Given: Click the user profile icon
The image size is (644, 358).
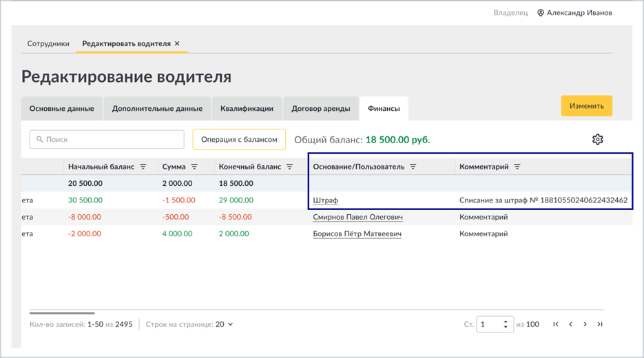Looking at the screenshot, I should click(541, 12).
